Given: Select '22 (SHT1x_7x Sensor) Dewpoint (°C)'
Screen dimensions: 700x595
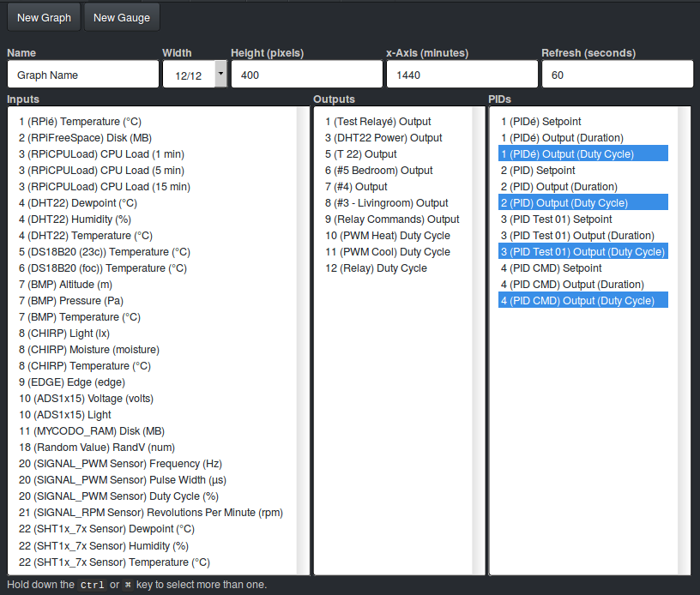Looking at the screenshot, I should 152,529.
